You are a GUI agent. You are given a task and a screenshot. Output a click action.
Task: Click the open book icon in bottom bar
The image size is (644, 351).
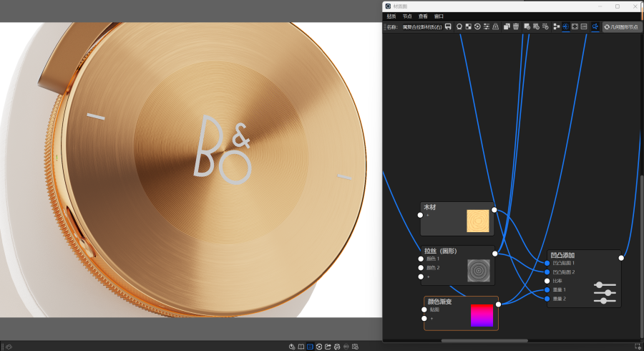tap(301, 347)
